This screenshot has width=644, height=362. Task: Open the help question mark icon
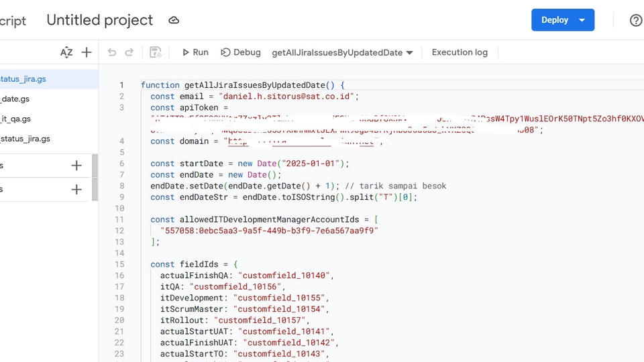click(636, 20)
